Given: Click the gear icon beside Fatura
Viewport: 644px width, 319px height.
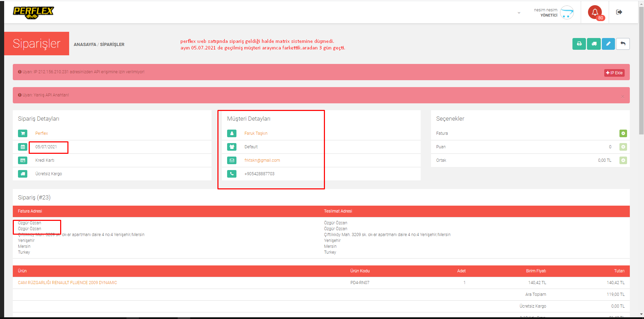Looking at the screenshot, I should pos(623,133).
